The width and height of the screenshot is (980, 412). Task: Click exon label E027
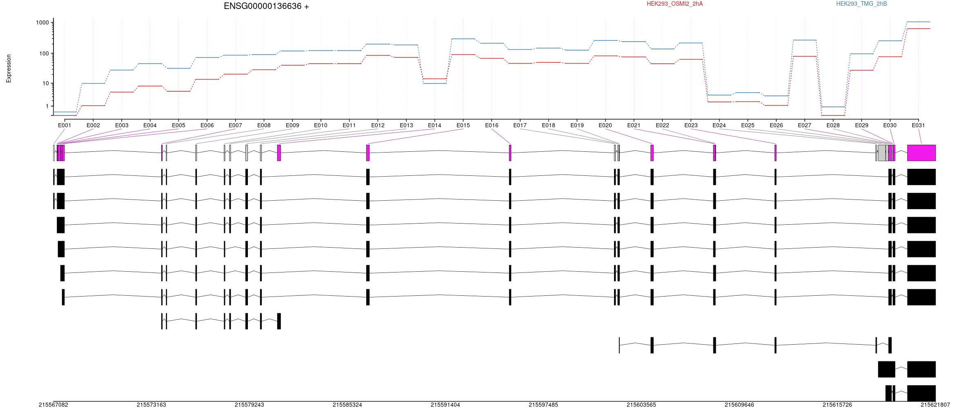[x=804, y=125]
